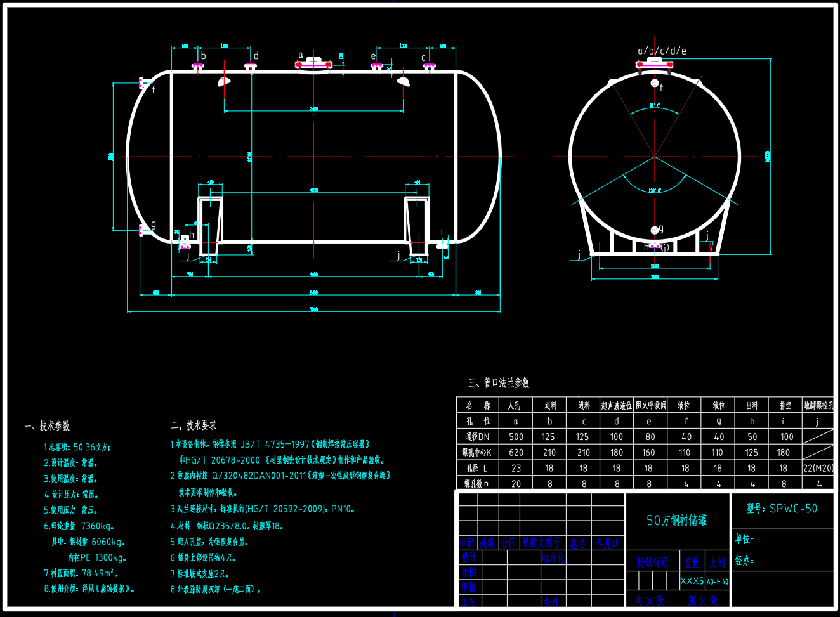This screenshot has width=840, height=617.
Task: Select the 型号: SPWC-50 model text
Action: (x=782, y=509)
